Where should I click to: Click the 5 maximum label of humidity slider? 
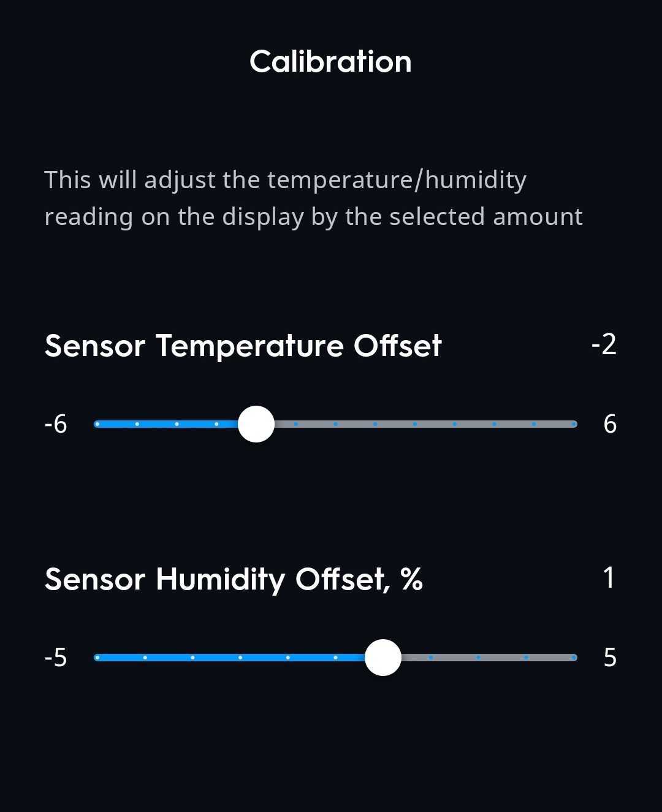[609, 658]
